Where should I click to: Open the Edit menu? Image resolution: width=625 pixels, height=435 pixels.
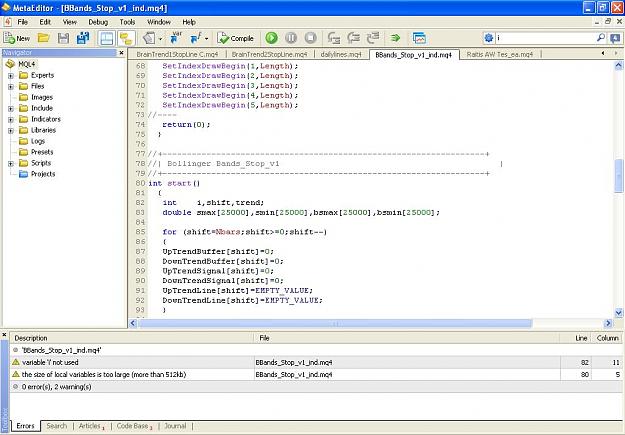(45, 22)
